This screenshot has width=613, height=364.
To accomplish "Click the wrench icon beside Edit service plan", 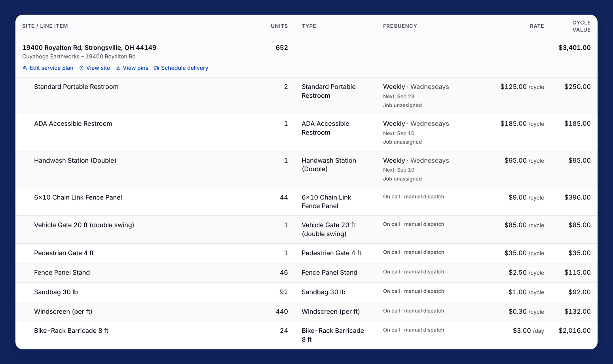I will (x=25, y=68).
